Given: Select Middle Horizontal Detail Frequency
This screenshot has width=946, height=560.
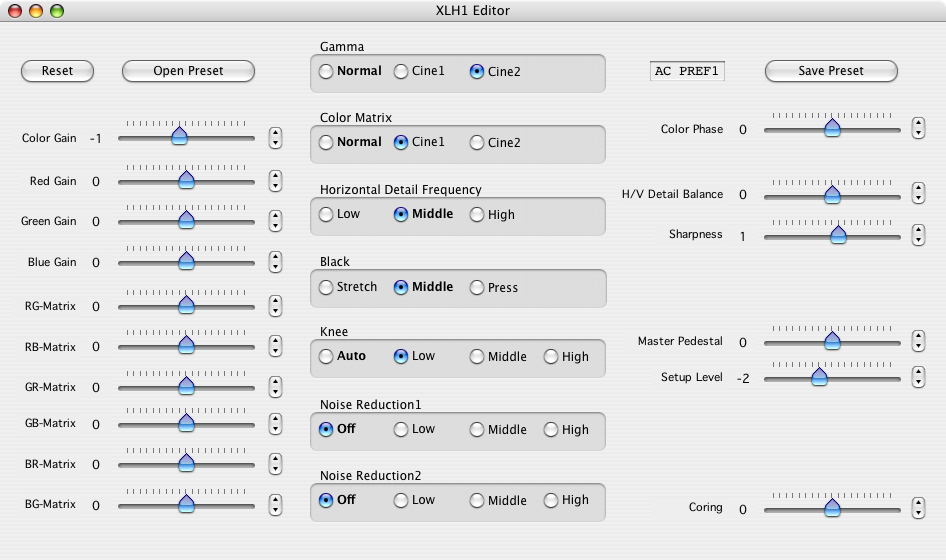Looking at the screenshot, I should [x=401, y=214].
